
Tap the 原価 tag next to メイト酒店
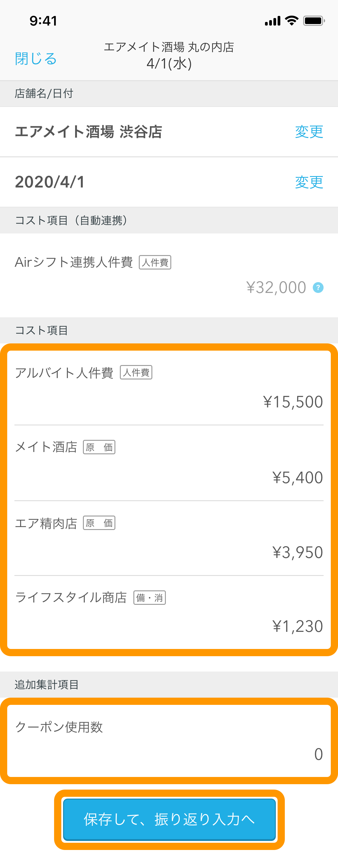[x=99, y=447]
